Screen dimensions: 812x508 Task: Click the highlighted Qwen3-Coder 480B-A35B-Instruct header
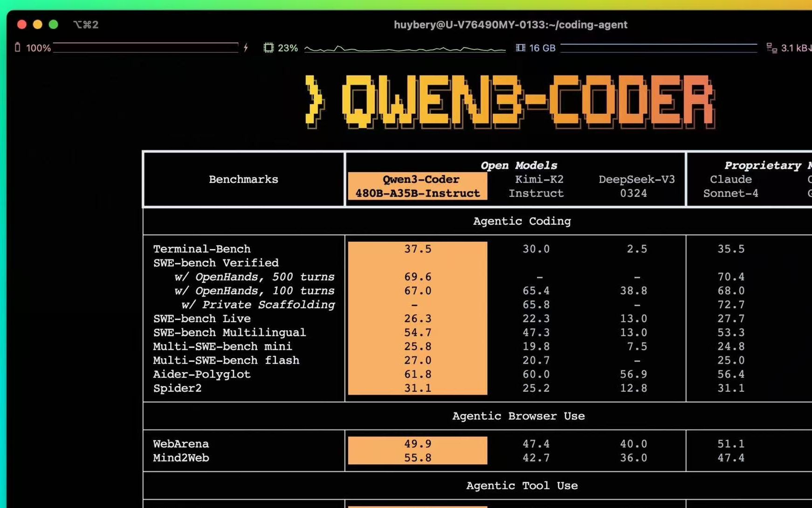[x=418, y=186]
